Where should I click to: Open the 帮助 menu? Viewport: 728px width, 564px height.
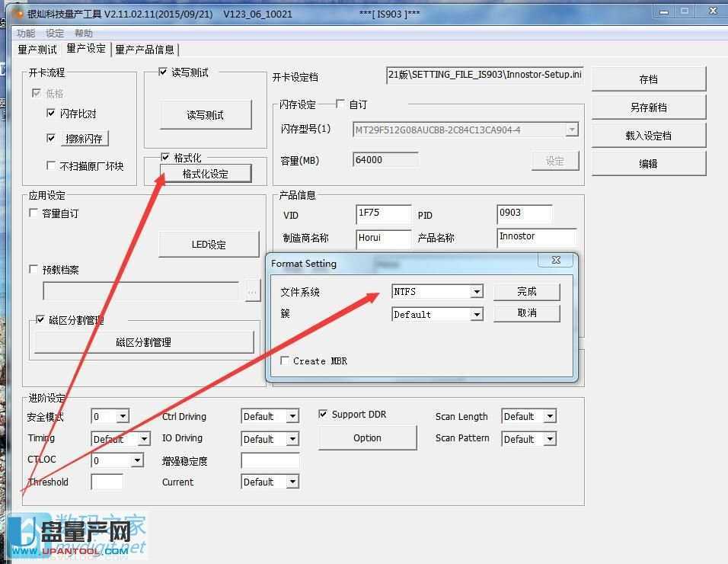(83, 33)
